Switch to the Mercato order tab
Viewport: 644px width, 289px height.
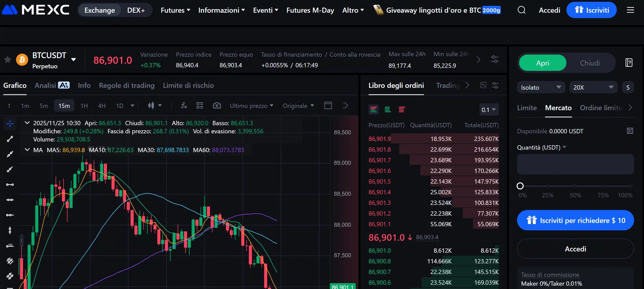pos(559,108)
